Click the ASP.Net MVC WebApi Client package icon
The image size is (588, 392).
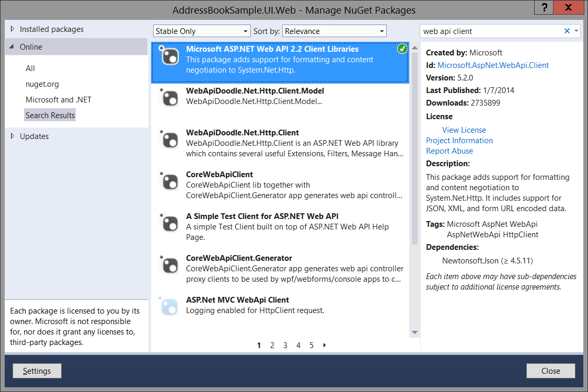coord(169,307)
